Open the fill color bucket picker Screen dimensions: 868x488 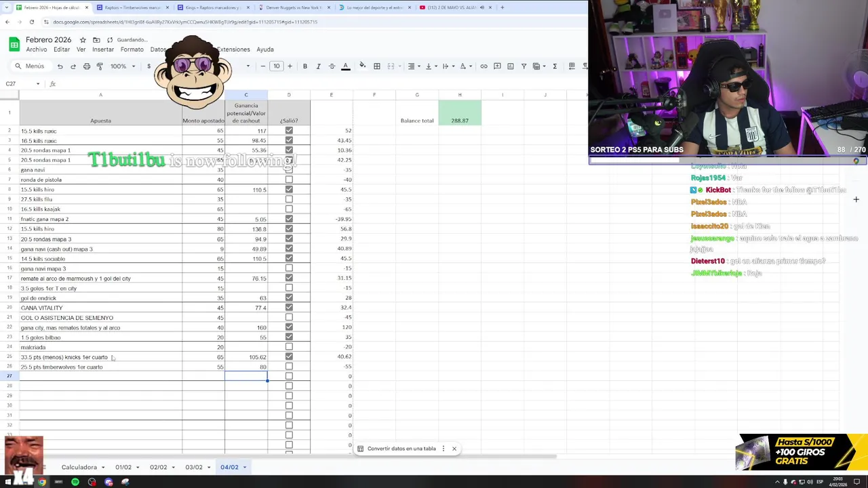(x=362, y=66)
